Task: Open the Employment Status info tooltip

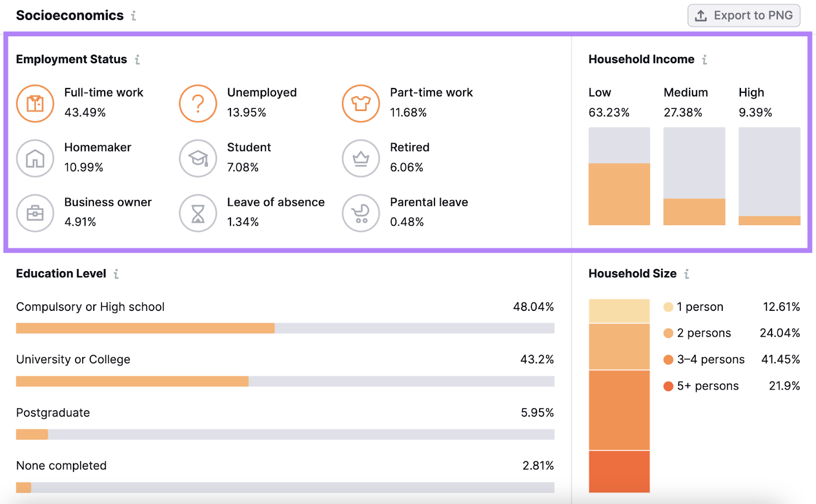Action: (137, 60)
